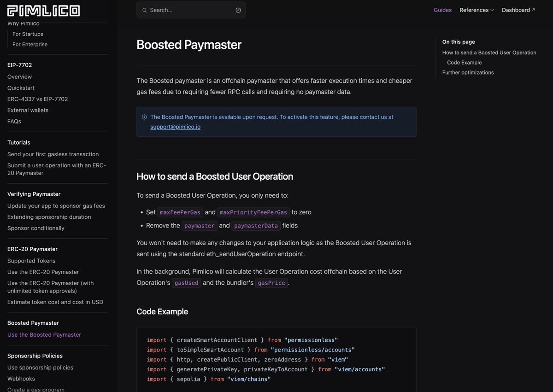Open ERC-20 Paymaster with unlimited token approvals
The image size is (553, 392).
(x=51, y=287)
